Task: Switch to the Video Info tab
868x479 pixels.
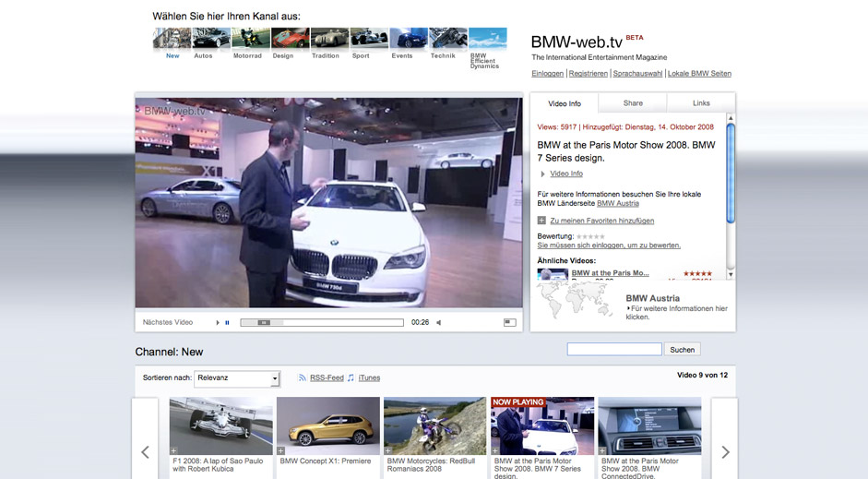Action: (x=565, y=103)
